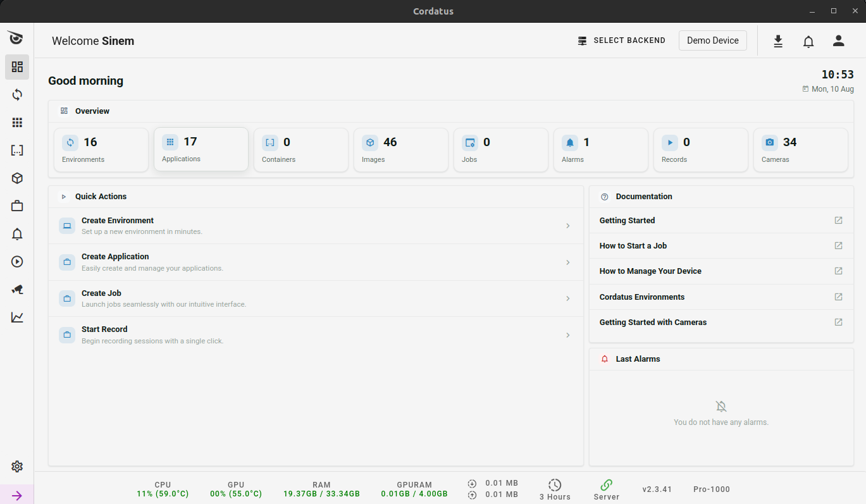This screenshot has height=504, width=866.
Task: Open Containers bracket icon in sidebar
Action: tap(17, 151)
